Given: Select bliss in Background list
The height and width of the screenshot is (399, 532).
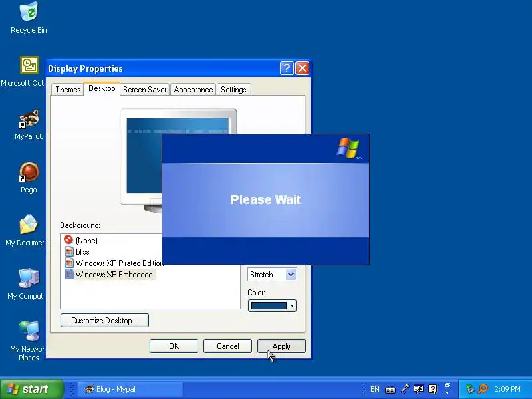Looking at the screenshot, I should tap(82, 252).
